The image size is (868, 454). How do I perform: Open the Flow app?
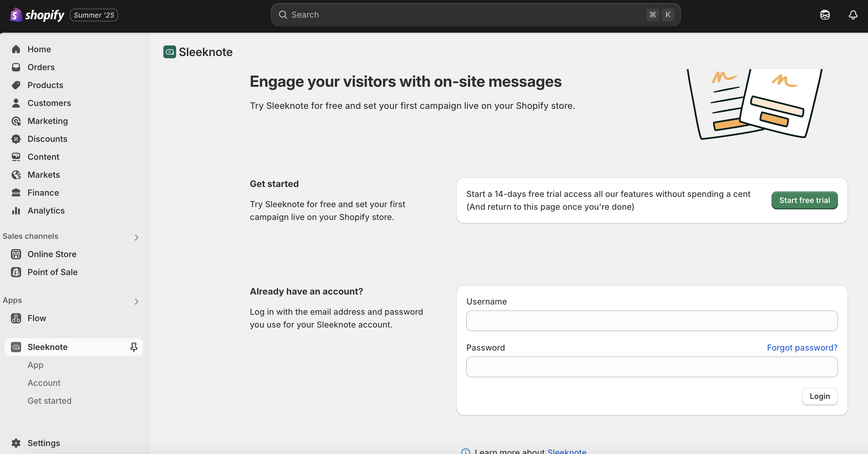[37, 318]
